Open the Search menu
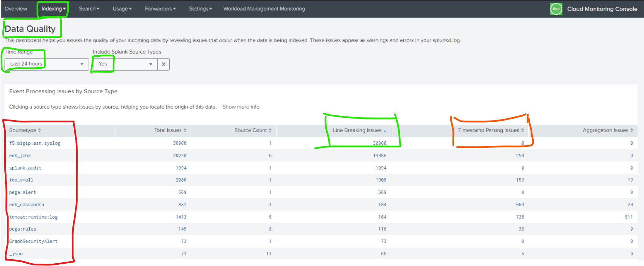 [x=89, y=9]
